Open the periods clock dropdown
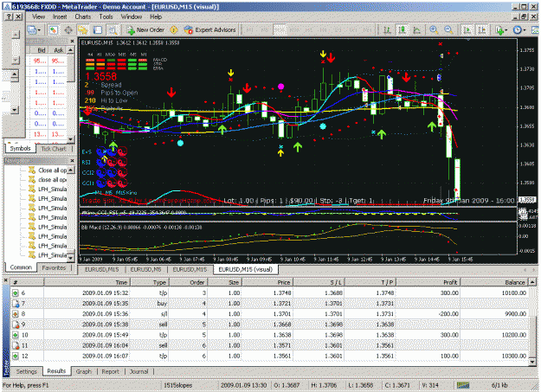 tap(518, 30)
